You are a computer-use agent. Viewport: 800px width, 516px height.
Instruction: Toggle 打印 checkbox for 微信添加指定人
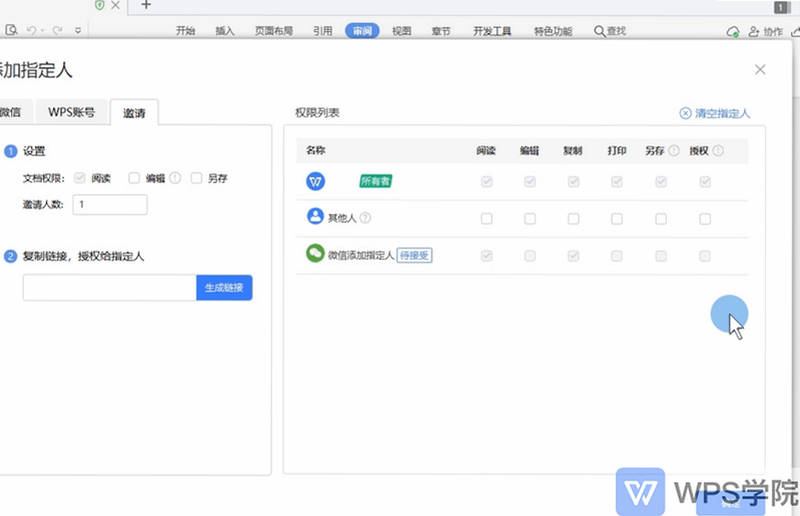coord(617,256)
